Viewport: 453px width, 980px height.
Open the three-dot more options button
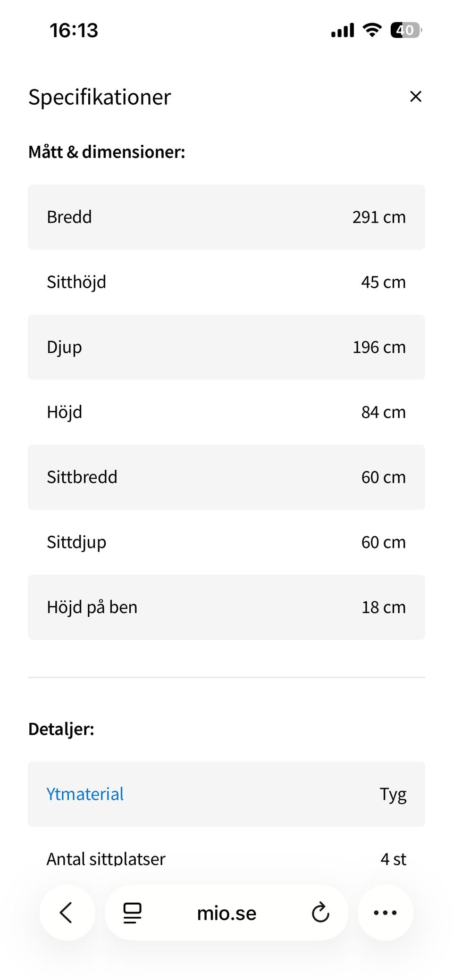click(385, 913)
